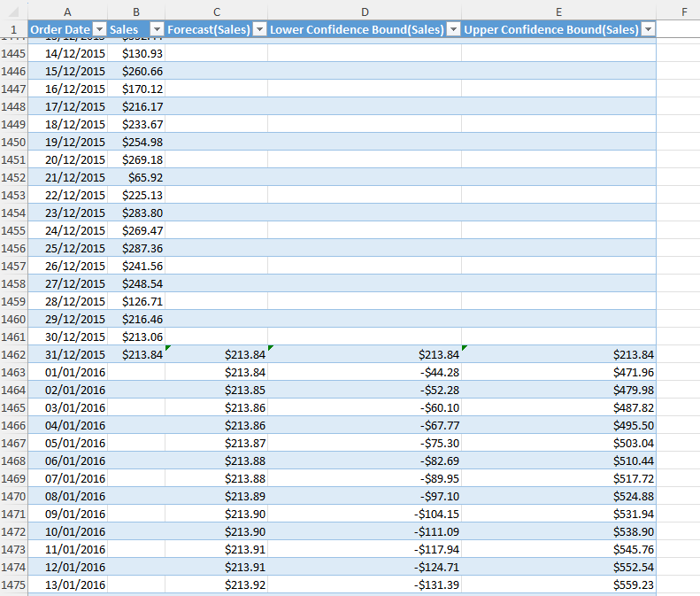Click the Sales cell showing $65.92

(136, 177)
